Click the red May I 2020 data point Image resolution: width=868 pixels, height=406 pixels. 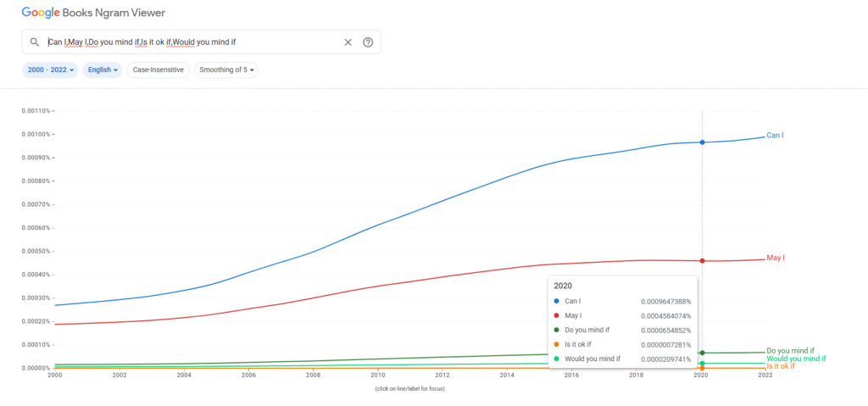[x=702, y=261]
